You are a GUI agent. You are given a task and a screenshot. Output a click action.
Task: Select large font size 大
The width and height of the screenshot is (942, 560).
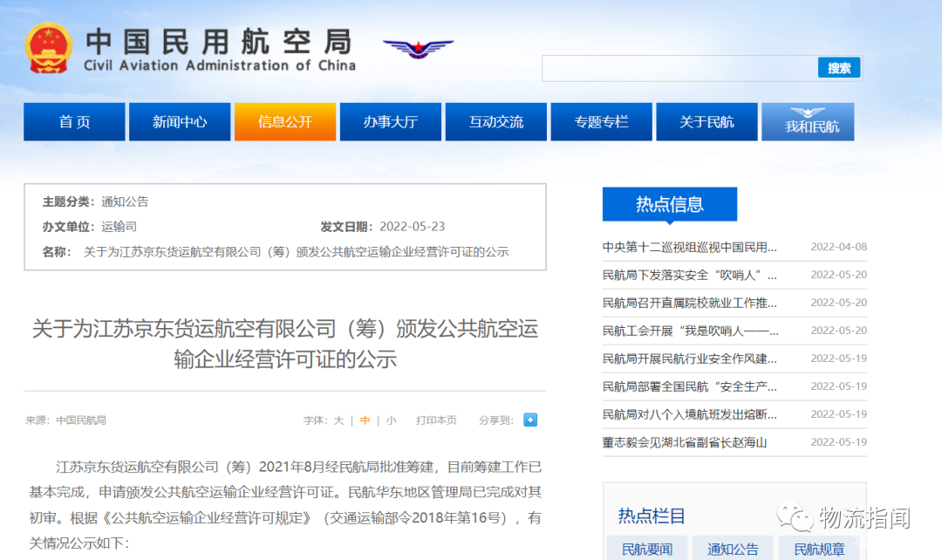(x=338, y=420)
